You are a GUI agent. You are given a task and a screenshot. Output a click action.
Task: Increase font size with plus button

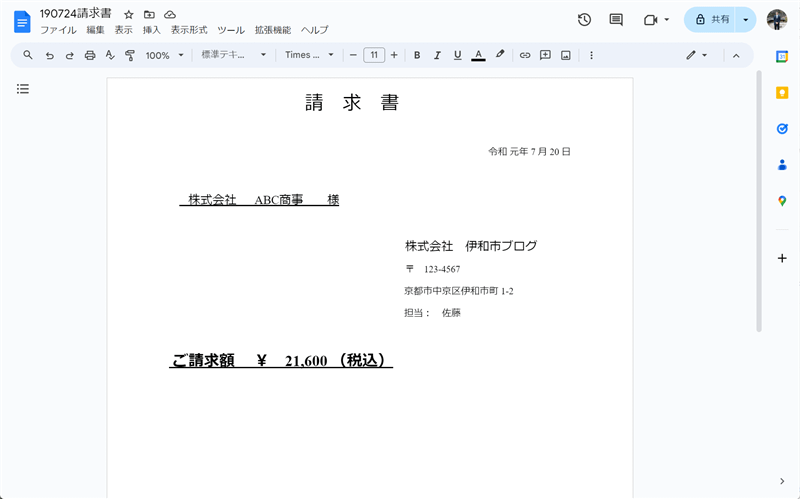(x=394, y=55)
